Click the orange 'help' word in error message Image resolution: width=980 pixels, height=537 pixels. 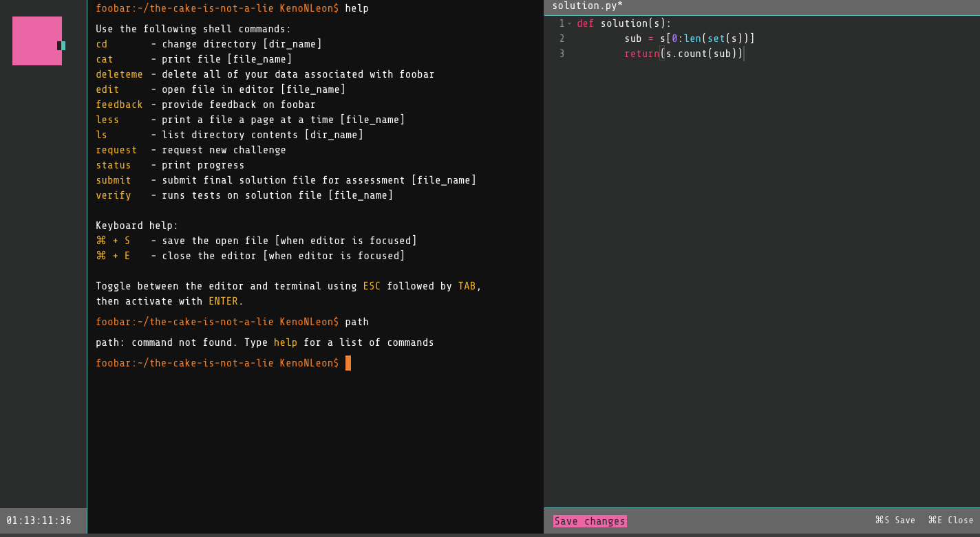click(286, 342)
